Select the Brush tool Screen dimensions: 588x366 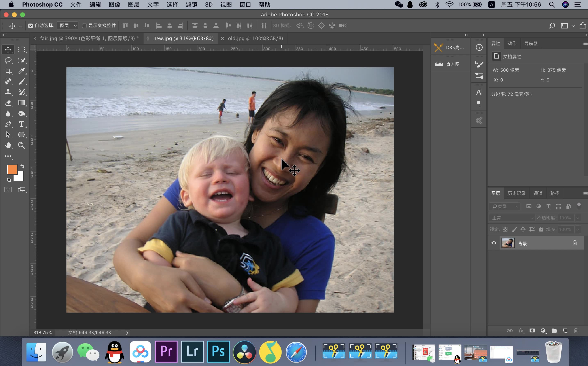22,81
